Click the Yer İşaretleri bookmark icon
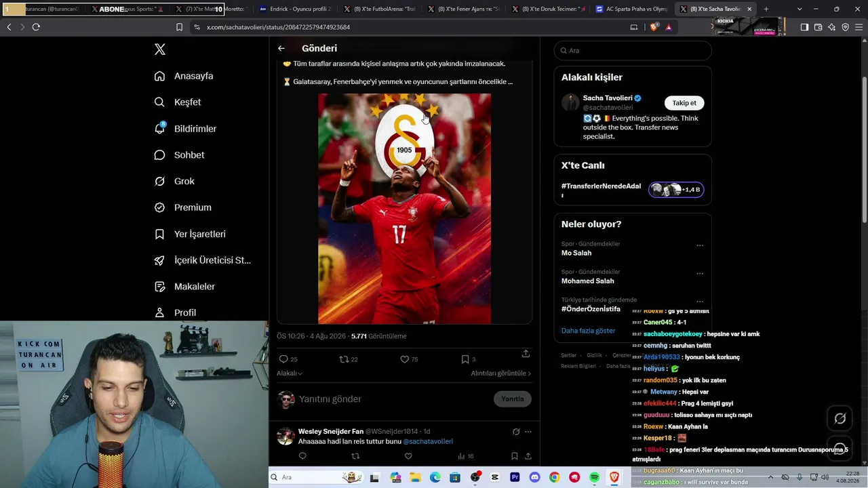 pyautogui.click(x=159, y=234)
